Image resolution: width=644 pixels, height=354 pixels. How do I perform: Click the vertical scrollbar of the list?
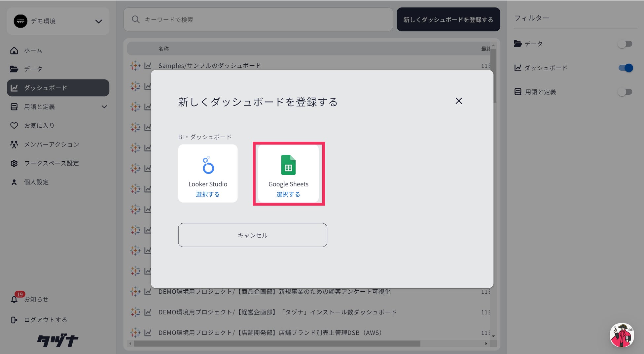(493, 76)
